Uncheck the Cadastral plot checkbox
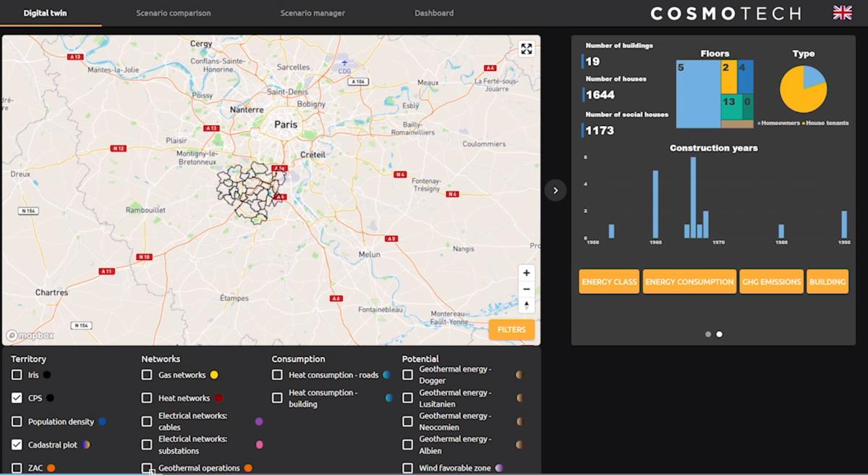 [17, 445]
